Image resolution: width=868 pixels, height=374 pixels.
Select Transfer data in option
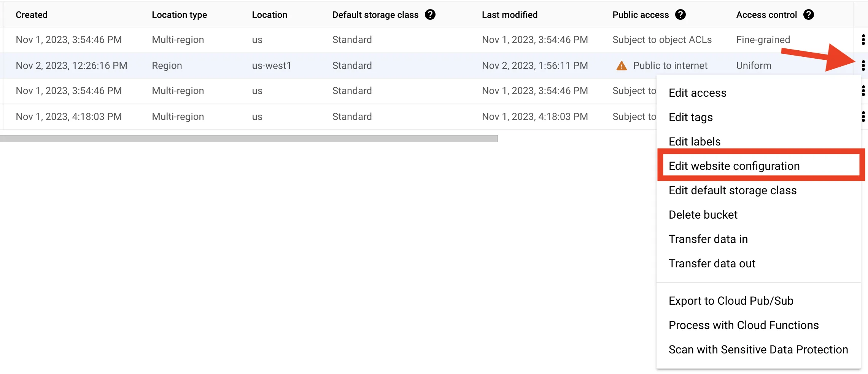click(708, 239)
